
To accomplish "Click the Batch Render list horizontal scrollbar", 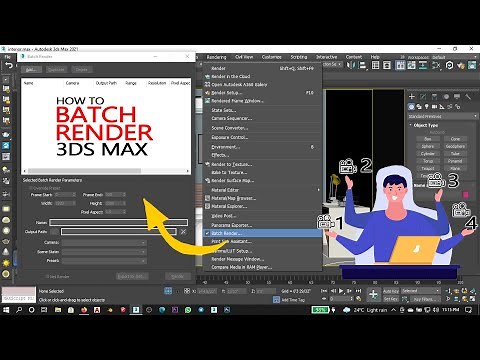I will click(x=106, y=171).
